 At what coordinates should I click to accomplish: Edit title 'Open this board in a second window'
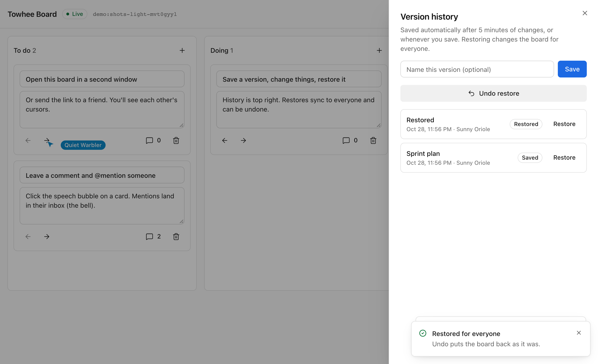coord(102,79)
